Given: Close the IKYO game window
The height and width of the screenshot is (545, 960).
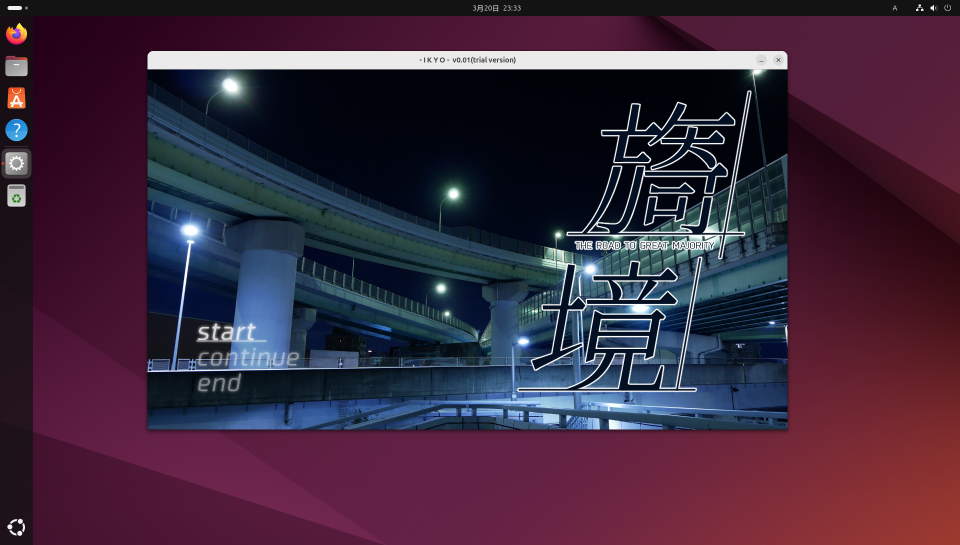Looking at the screenshot, I should coord(778,60).
